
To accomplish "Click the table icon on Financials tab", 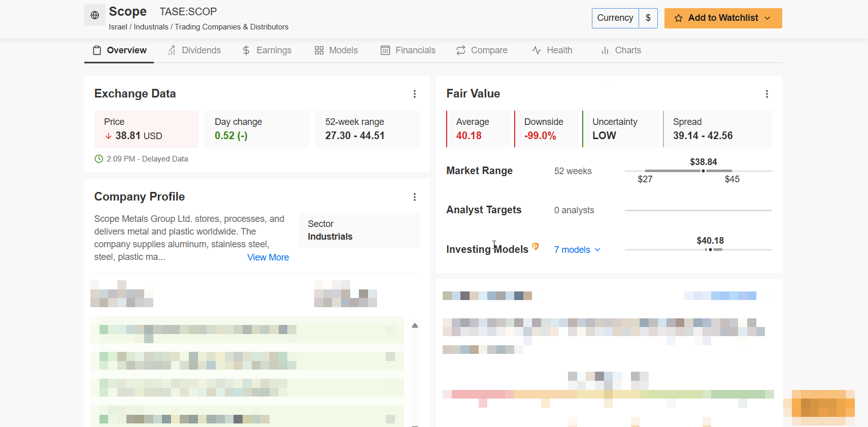I will (385, 50).
